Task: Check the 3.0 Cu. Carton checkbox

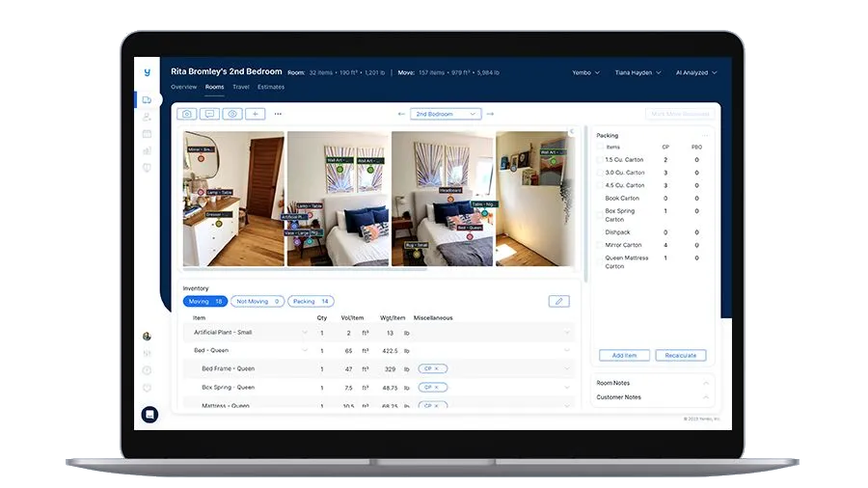Action: pyautogui.click(x=600, y=172)
